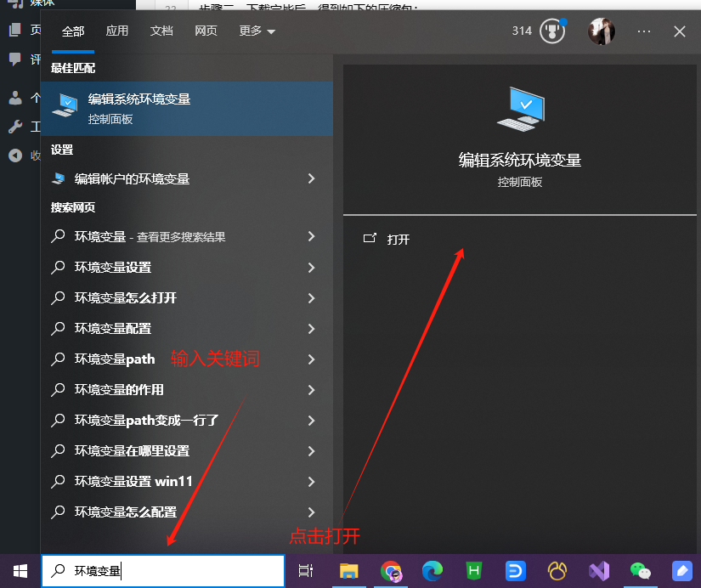The height and width of the screenshot is (588, 701).
Task: Open the blue pen note app icon
Action: tap(682, 571)
